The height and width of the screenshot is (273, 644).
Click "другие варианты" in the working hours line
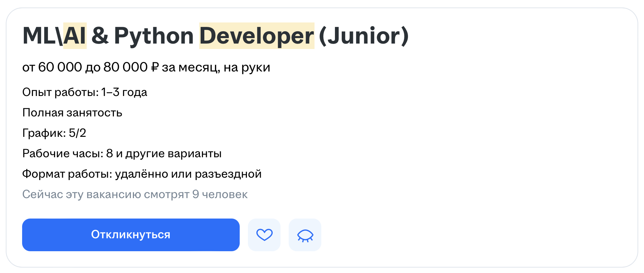(173, 154)
